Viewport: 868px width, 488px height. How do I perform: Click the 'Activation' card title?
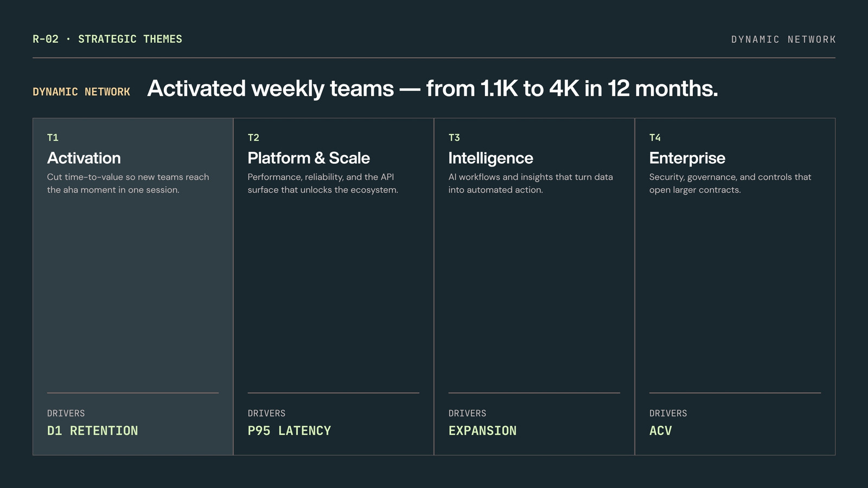[x=84, y=158]
